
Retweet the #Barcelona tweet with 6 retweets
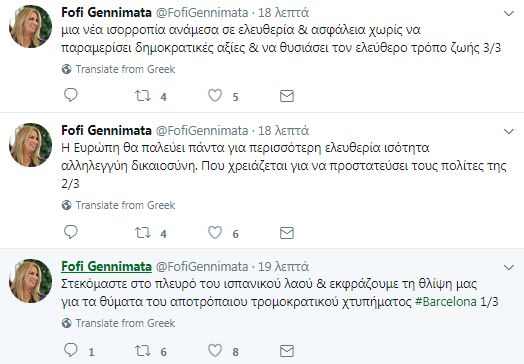click(143, 351)
